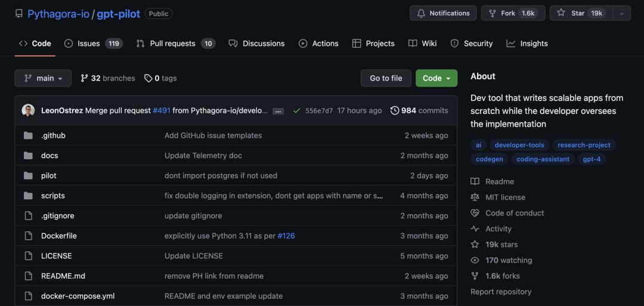Image resolution: width=644 pixels, height=306 pixels.
Task: Expand the commit message ellipsis button
Action: tap(278, 111)
